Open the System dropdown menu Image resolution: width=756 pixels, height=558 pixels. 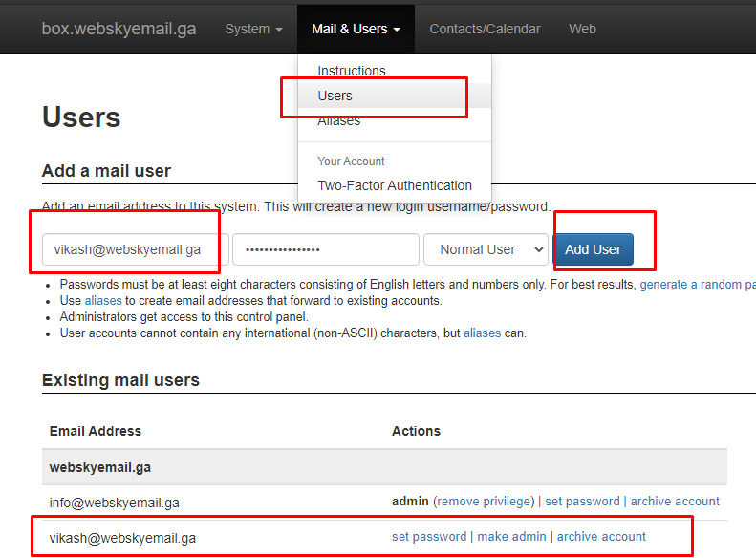pyautogui.click(x=253, y=29)
